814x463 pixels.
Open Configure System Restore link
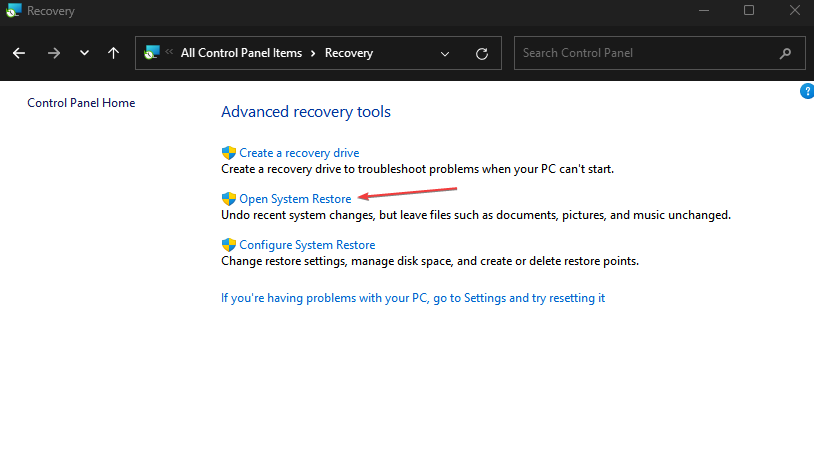(307, 245)
